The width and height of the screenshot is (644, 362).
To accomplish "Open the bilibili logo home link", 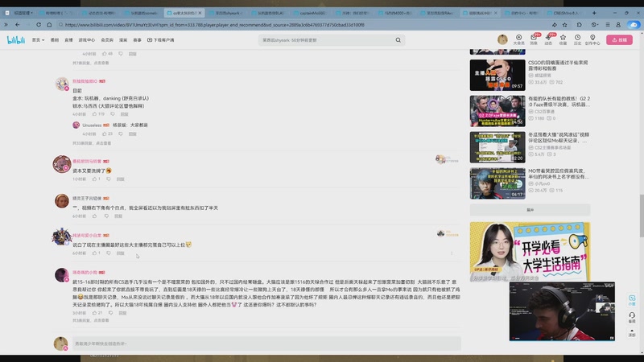I will tap(15, 39).
